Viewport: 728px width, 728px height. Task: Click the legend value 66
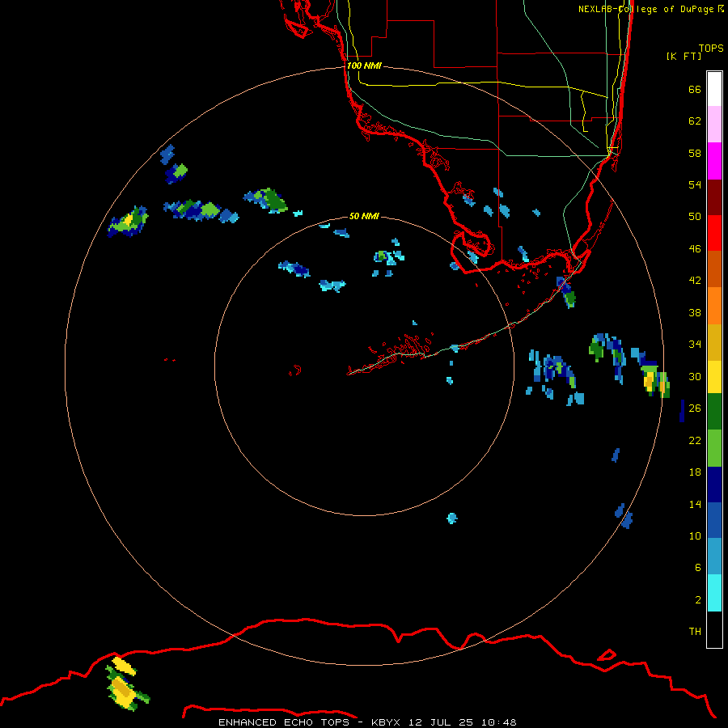coord(695,89)
